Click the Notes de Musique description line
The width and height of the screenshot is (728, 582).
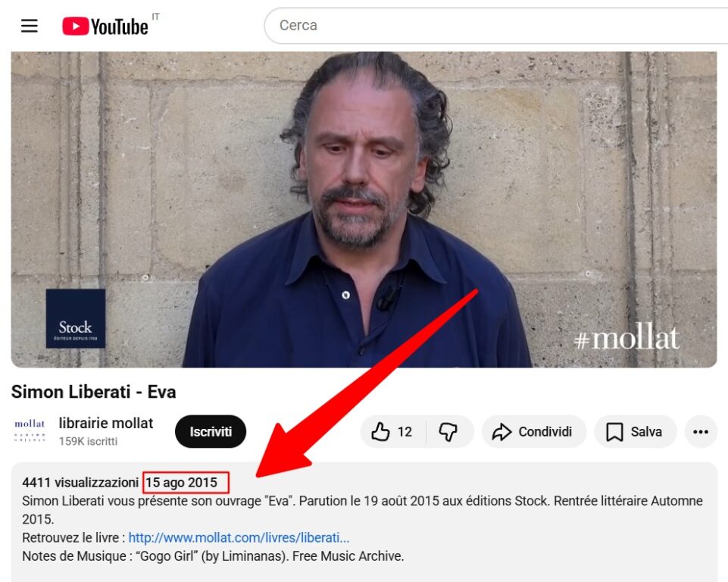tap(213, 556)
